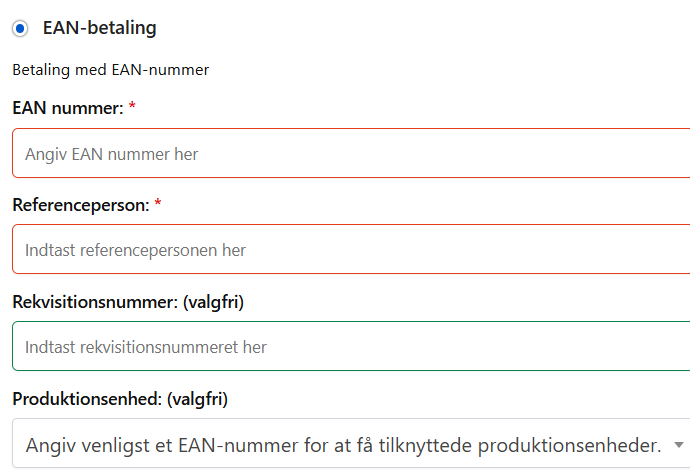Click the 'Rekvisitionsnummer:' field label
690x471 pixels.
point(95,301)
